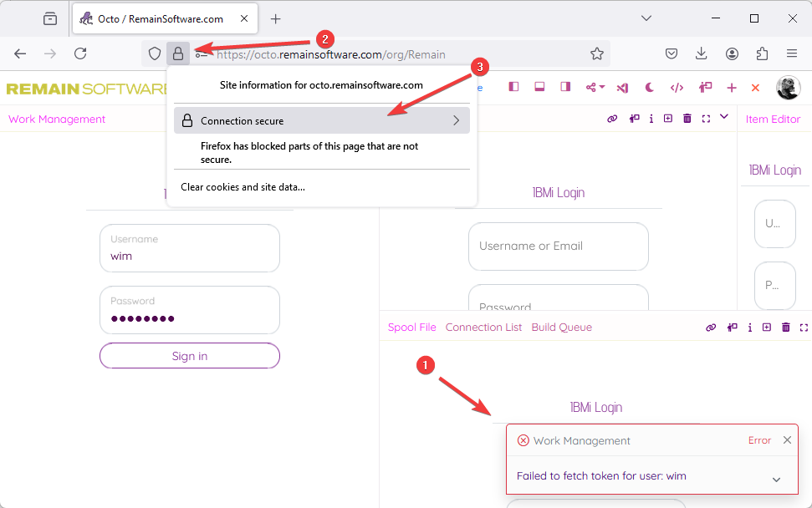This screenshot has width=812, height=508.
Task: Dismiss the Work Management error notification
Action: click(x=787, y=439)
